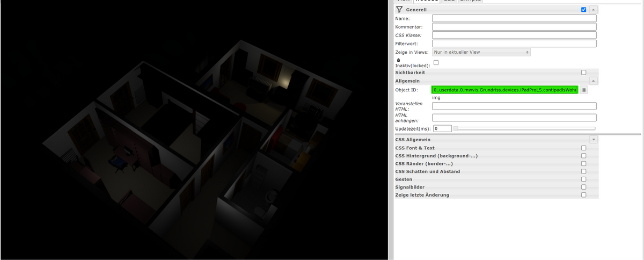Enable CSS Hintergrund (background) checkbox

point(583,156)
